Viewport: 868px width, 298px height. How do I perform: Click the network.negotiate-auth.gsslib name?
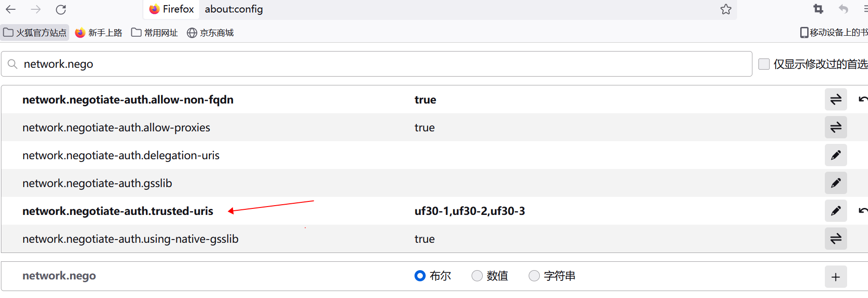[x=97, y=183]
